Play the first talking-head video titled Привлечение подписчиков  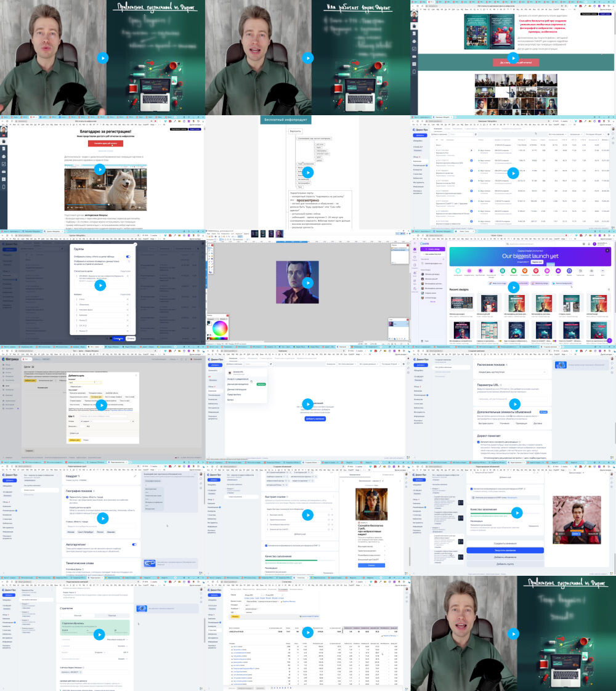pos(103,58)
